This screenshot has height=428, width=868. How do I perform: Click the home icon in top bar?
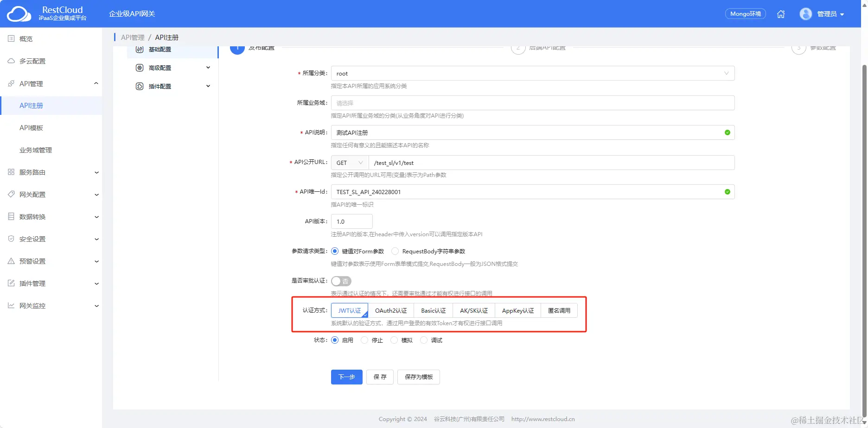[781, 14]
